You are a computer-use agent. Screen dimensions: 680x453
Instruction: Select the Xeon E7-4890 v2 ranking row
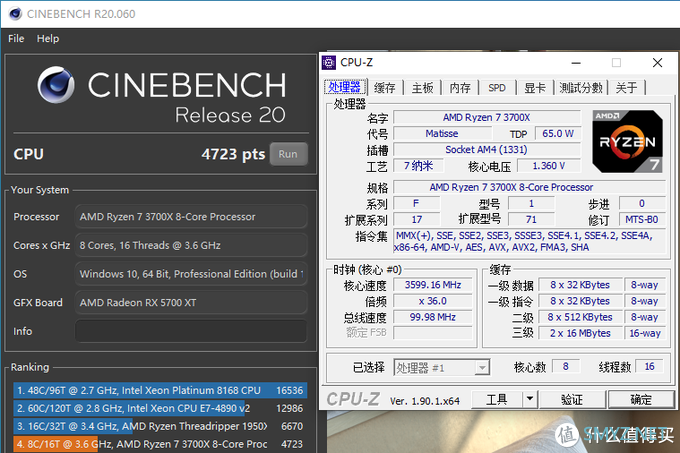pos(160,408)
